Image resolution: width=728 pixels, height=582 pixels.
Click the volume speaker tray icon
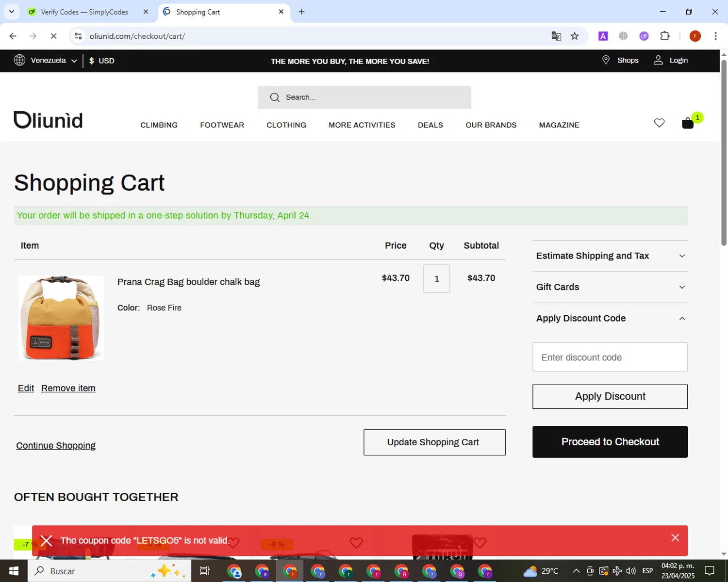pos(631,571)
